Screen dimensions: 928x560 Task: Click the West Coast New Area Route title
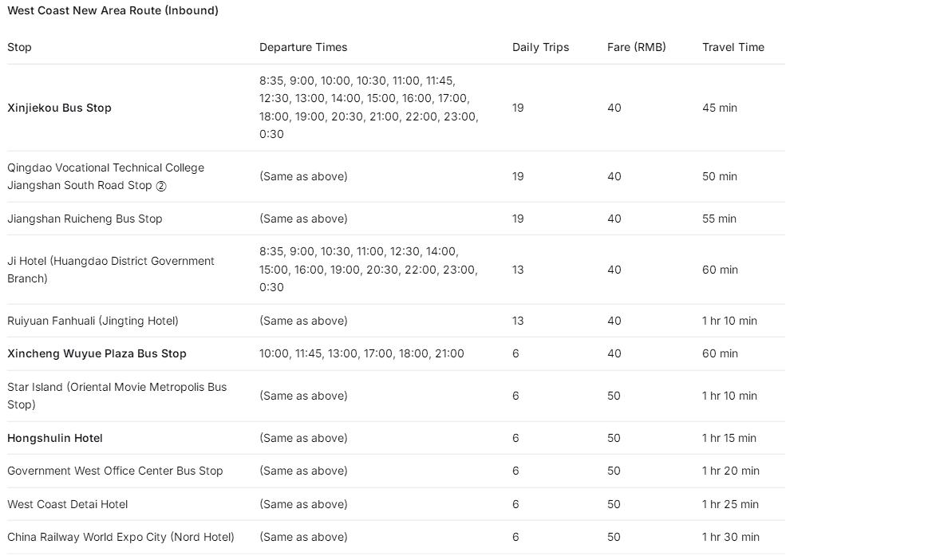[113, 10]
